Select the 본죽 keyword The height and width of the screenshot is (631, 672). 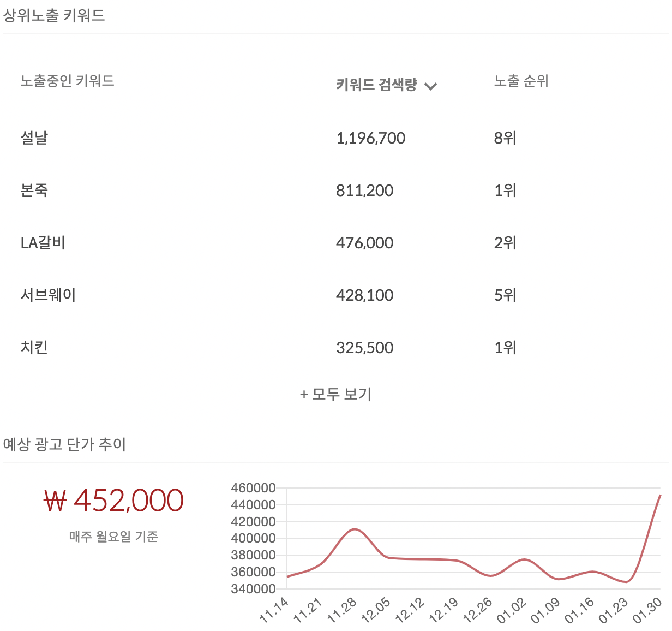pyautogui.click(x=34, y=191)
